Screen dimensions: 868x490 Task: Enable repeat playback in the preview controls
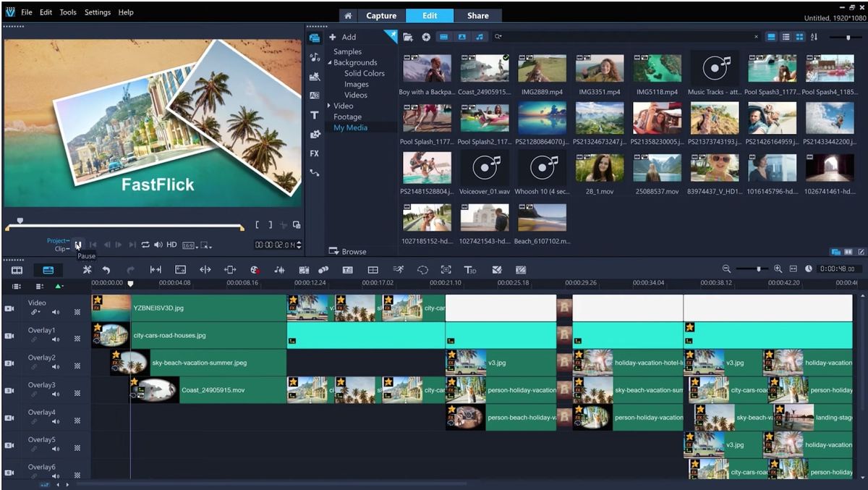coord(144,245)
